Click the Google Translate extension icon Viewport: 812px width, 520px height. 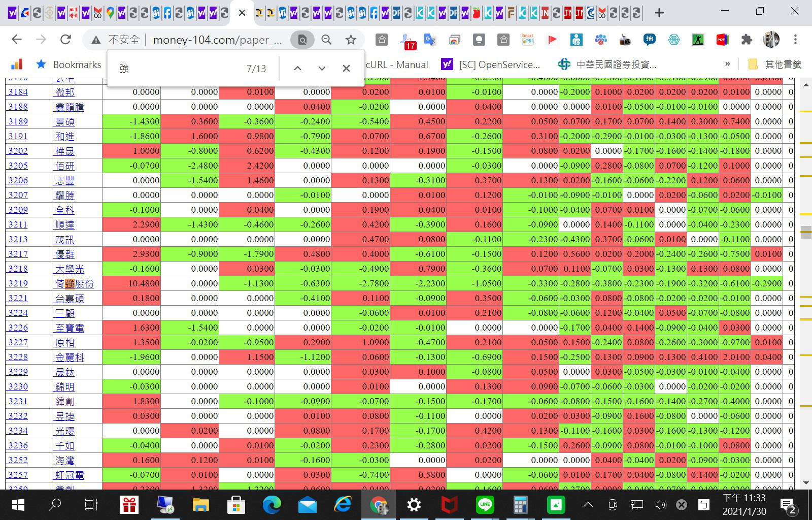[x=430, y=40]
